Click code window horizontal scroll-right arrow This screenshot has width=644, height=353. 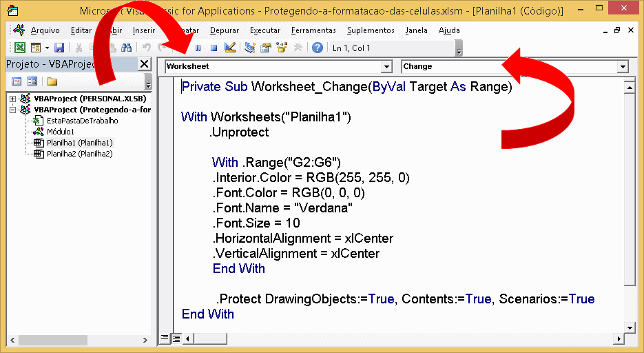point(619,339)
